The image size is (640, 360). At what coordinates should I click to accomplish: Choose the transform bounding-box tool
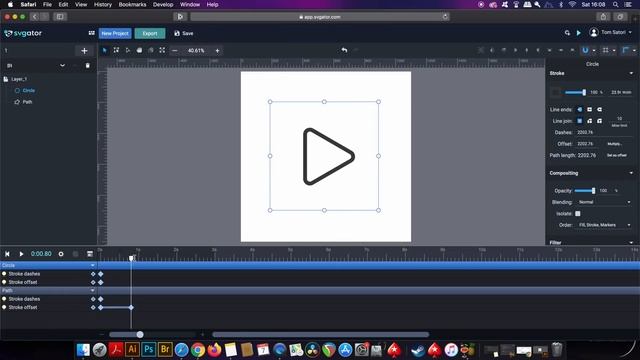116,50
